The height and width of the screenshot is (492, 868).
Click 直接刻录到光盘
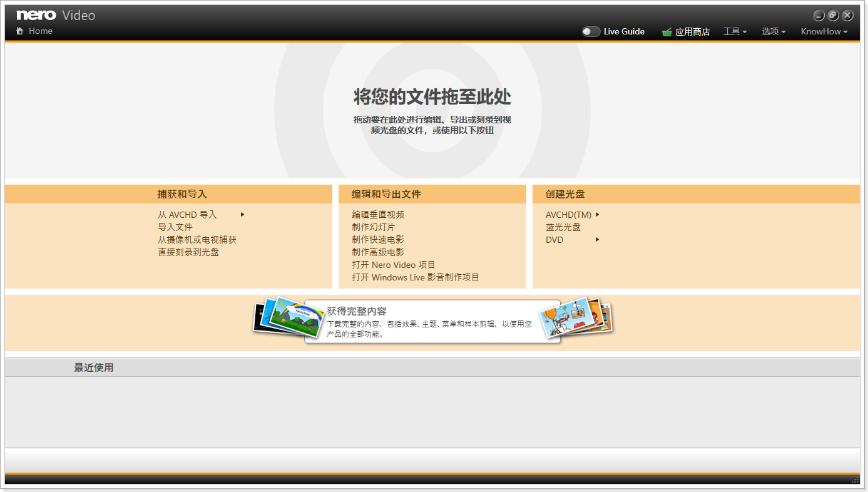click(188, 252)
